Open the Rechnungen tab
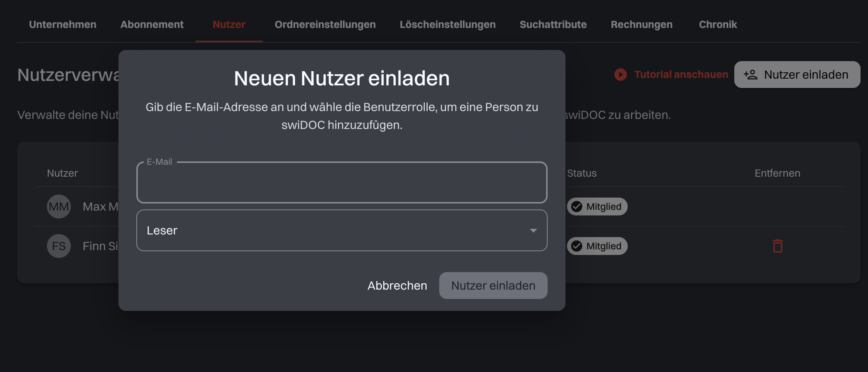The height and width of the screenshot is (372, 868). coord(642,25)
